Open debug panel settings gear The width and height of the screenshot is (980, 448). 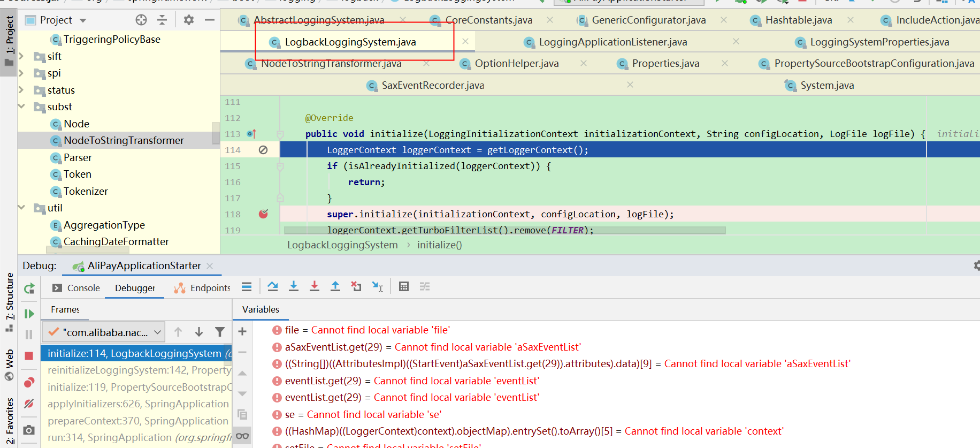click(976, 265)
